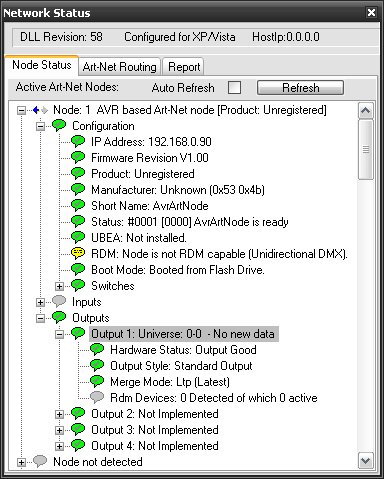Expand the Switches branch
This screenshot has width=384, height=479.
[x=59, y=286]
